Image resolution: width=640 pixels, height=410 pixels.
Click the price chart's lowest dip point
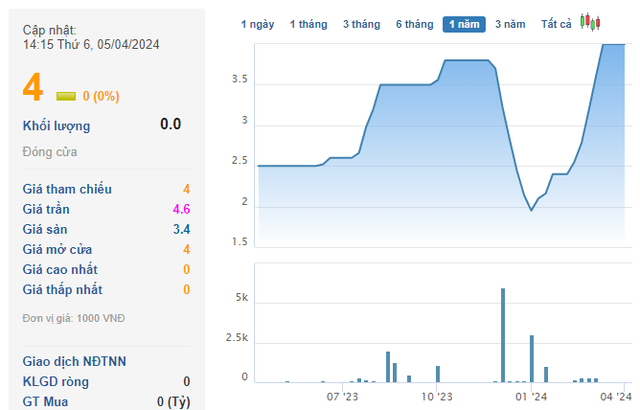(531, 209)
